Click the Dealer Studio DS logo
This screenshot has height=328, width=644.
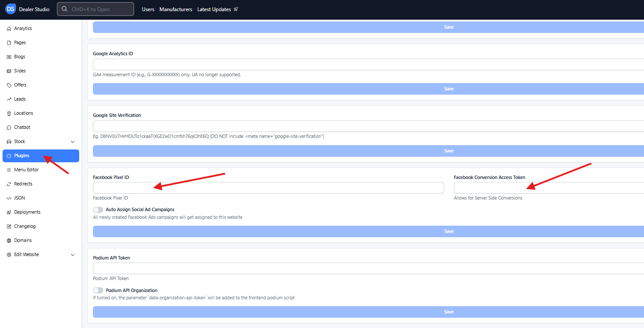[11, 9]
